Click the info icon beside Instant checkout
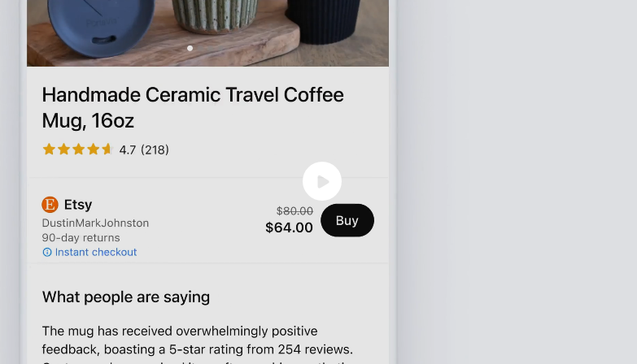Viewport: 637px width, 364px height. (x=47, y=253)
